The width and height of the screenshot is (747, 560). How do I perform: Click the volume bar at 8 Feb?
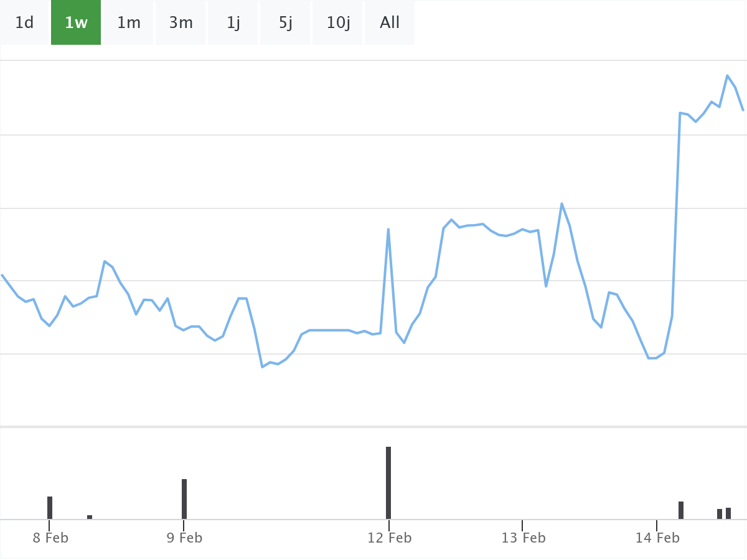coord(50,507)
